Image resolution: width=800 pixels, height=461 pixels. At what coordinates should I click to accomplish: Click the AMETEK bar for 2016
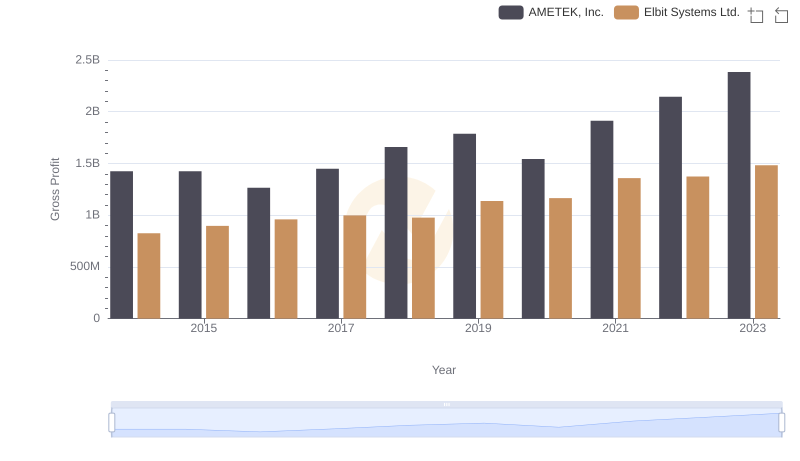coord(259,253)
